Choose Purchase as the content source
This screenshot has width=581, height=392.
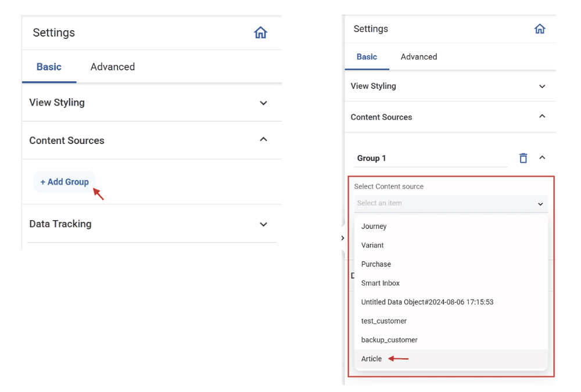376,264
